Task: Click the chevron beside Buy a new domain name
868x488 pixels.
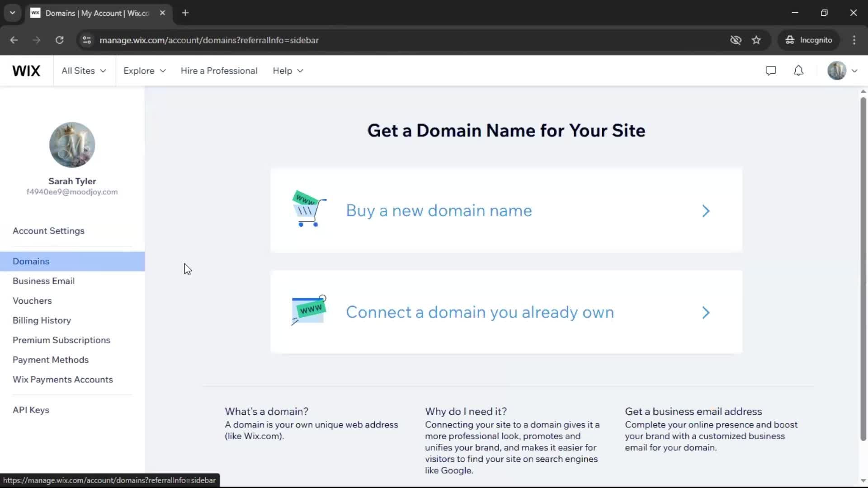Action: click(706, 211)
